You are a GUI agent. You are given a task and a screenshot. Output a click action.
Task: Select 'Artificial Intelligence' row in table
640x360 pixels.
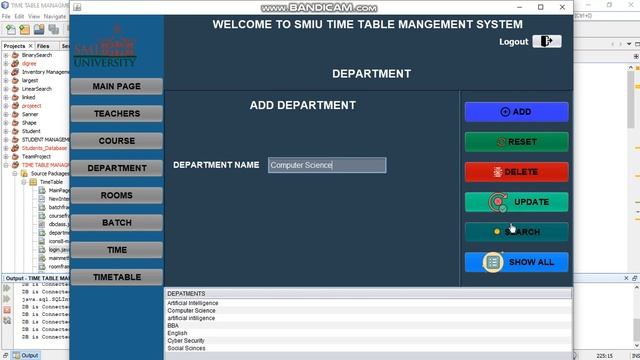[x=367, y=303]
